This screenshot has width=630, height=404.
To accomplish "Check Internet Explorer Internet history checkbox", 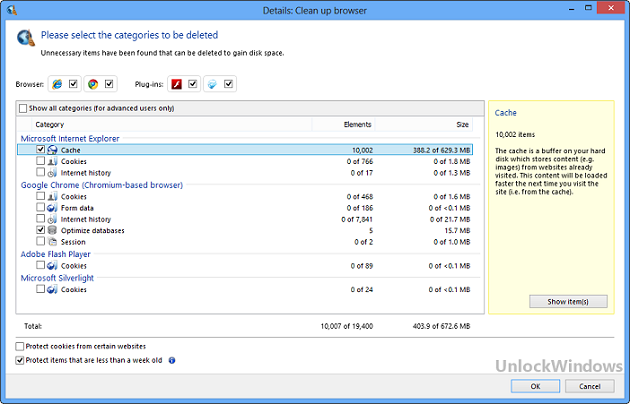I will [41, 172].
